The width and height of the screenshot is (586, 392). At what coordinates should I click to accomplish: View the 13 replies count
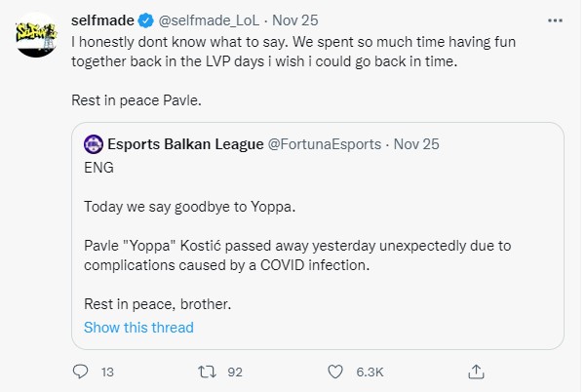click(x=108, y=372)
